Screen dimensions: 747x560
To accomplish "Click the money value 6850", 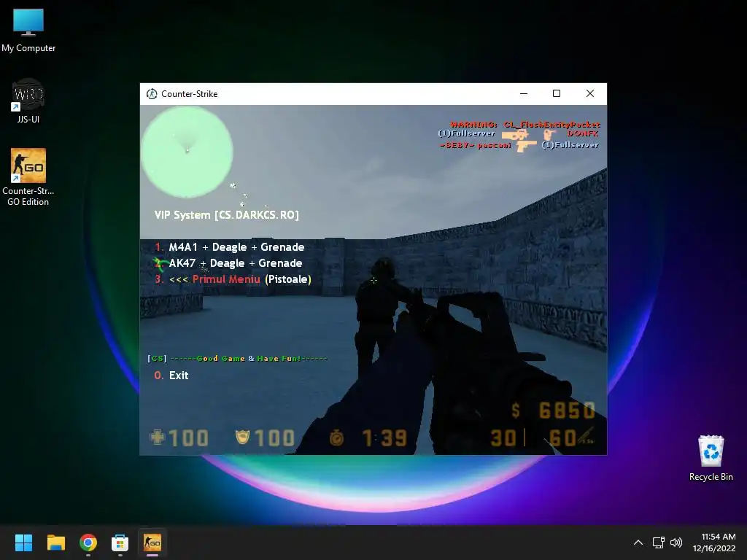I will (567, 410).
